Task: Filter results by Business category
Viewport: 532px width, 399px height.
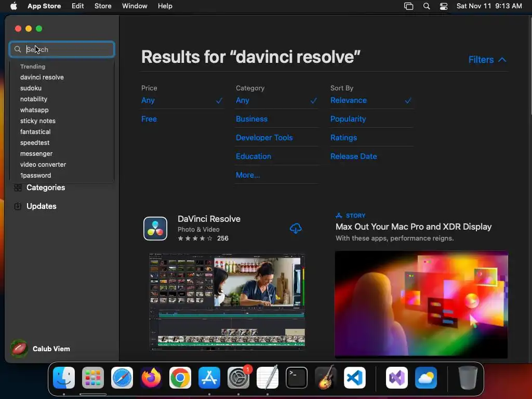Action: (252, 119)
